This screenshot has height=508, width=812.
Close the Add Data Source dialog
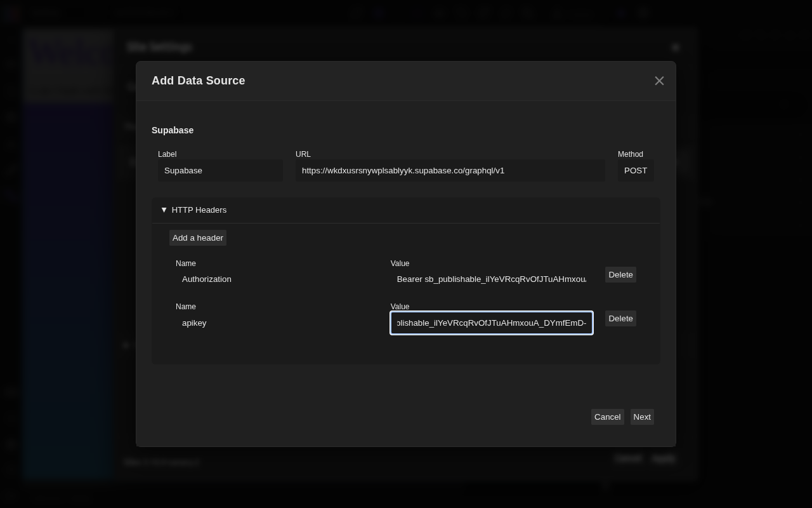coord(659,81)
